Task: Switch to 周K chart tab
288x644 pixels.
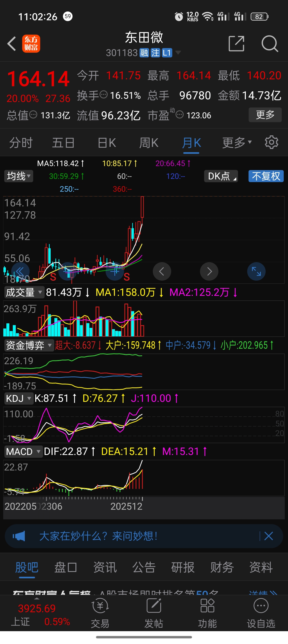Action: [x=149, y=143]
